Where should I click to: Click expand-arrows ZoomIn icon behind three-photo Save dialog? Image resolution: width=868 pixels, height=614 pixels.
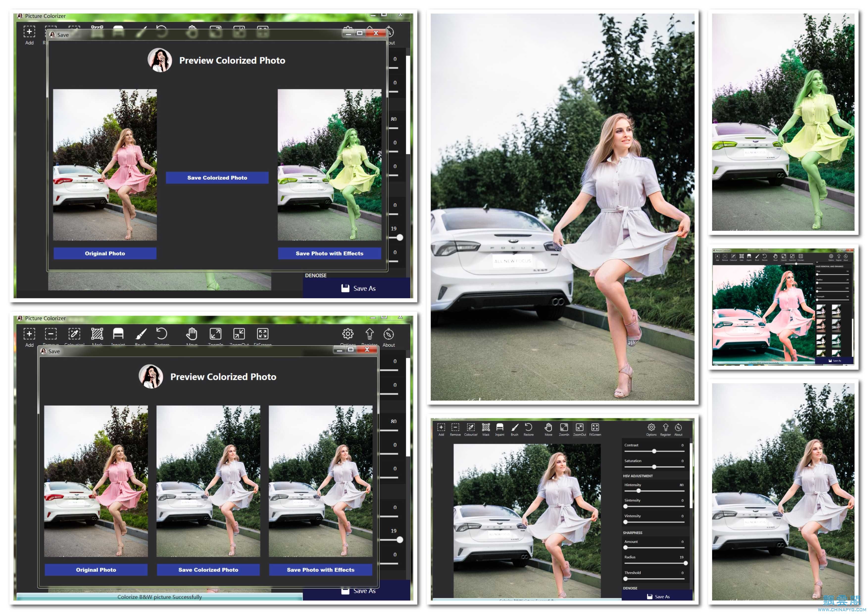(216, 334)
